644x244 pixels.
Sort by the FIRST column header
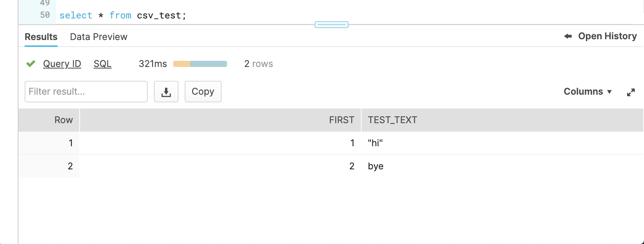(x=341, y=120)
